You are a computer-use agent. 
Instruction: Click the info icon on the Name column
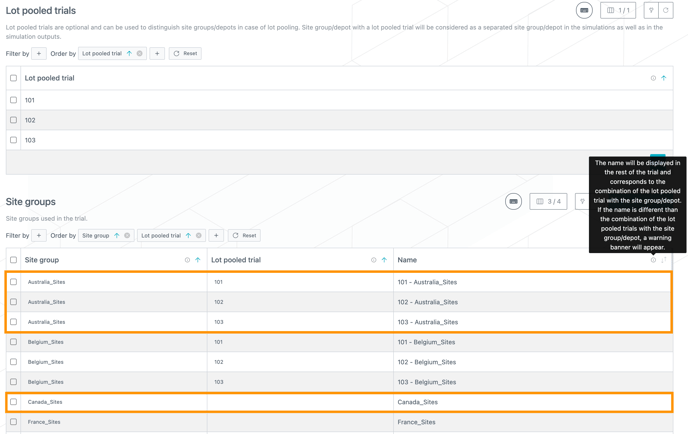(x=653, y=260)
